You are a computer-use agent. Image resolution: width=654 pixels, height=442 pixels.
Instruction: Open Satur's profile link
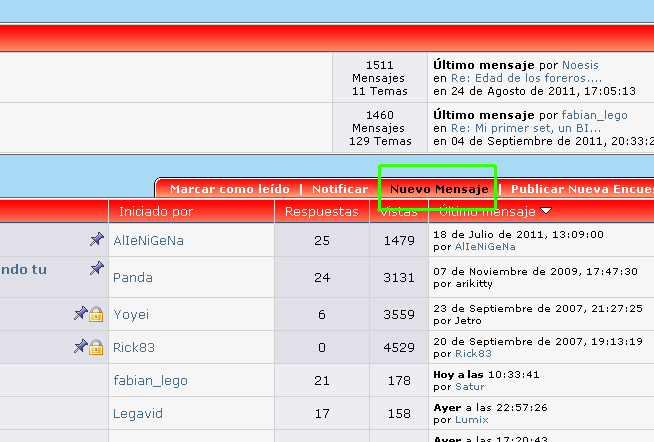(470, 387)
